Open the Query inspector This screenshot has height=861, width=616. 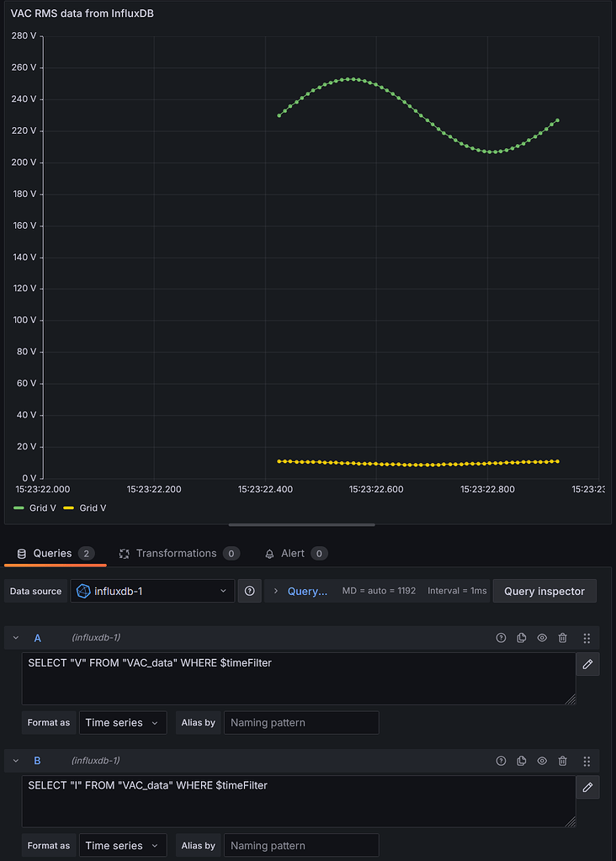[544, 591]
